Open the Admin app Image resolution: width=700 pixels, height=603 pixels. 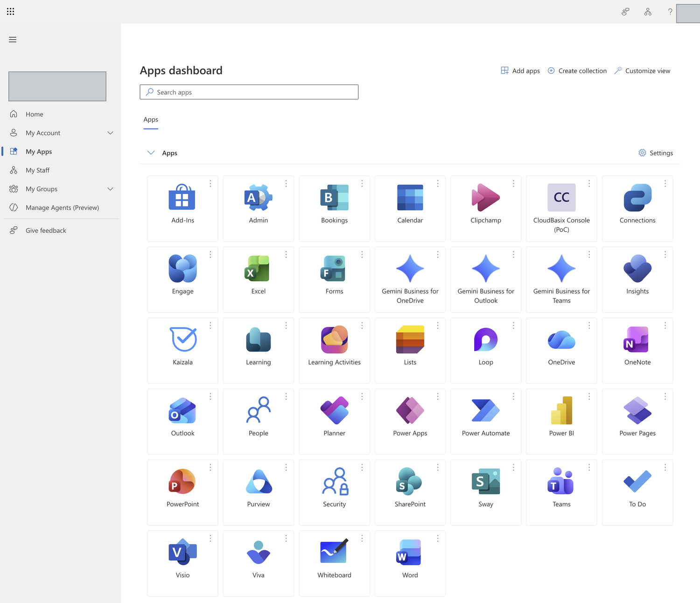[259, 208]
